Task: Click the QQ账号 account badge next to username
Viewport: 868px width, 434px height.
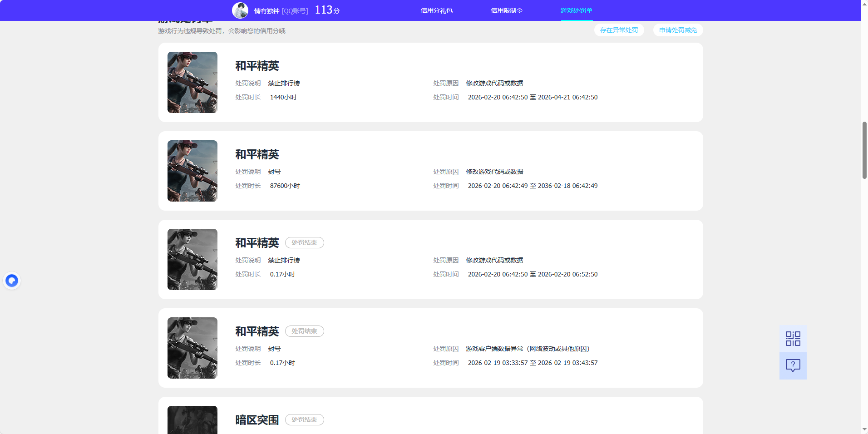Action: [x=294, y=10]
